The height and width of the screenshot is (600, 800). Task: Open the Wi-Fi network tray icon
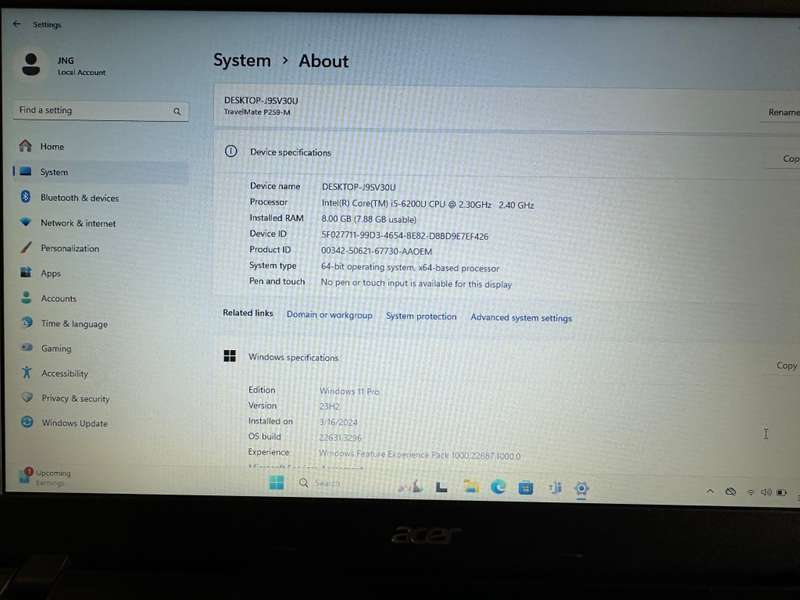[751, 492]
